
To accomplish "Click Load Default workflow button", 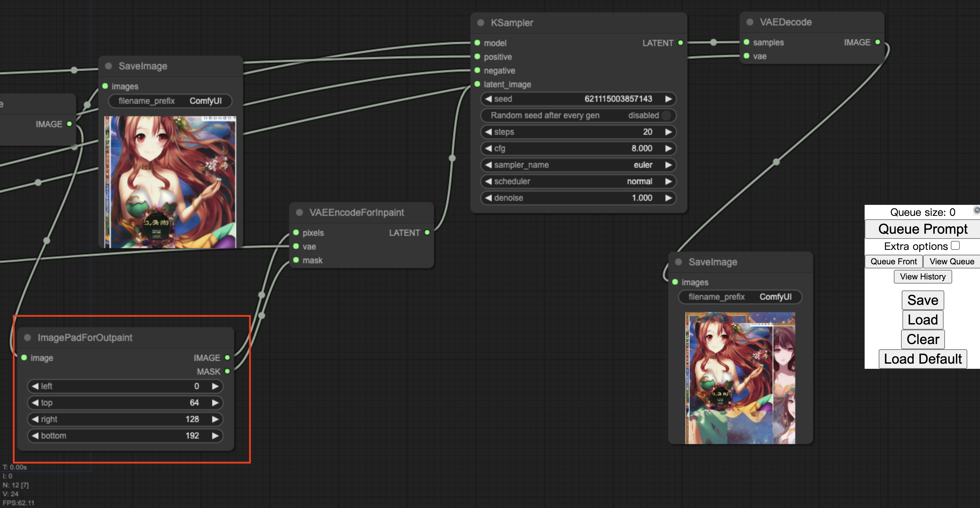I will click(922, 359).
